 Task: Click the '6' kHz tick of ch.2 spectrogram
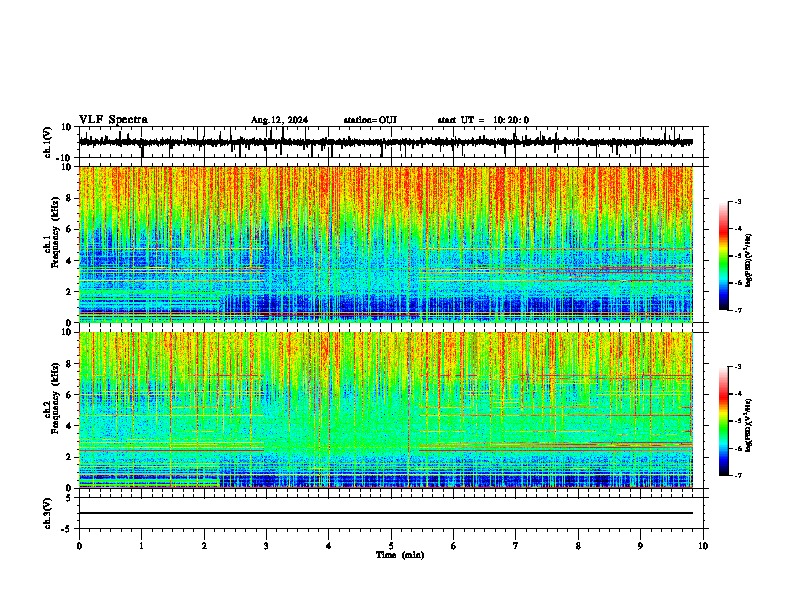point(69,395)
